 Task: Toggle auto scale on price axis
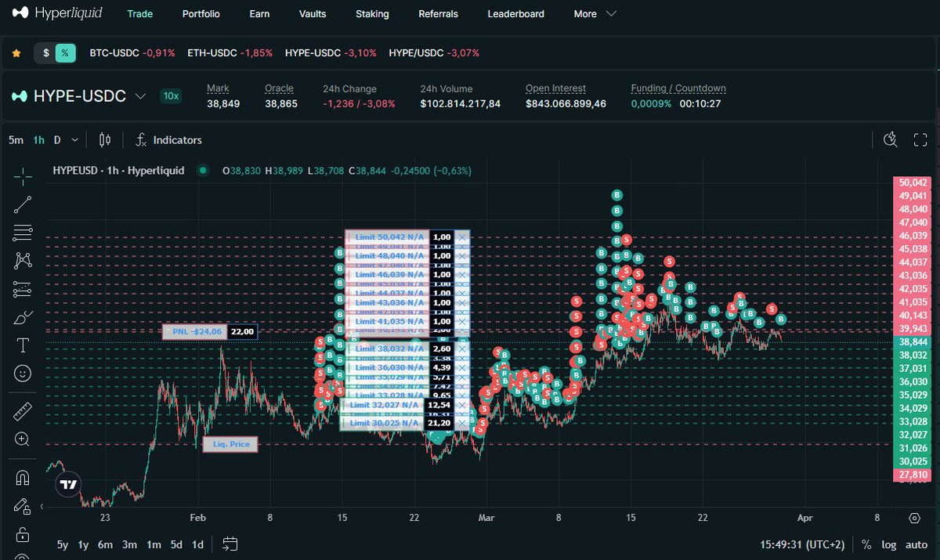point(916,544)
